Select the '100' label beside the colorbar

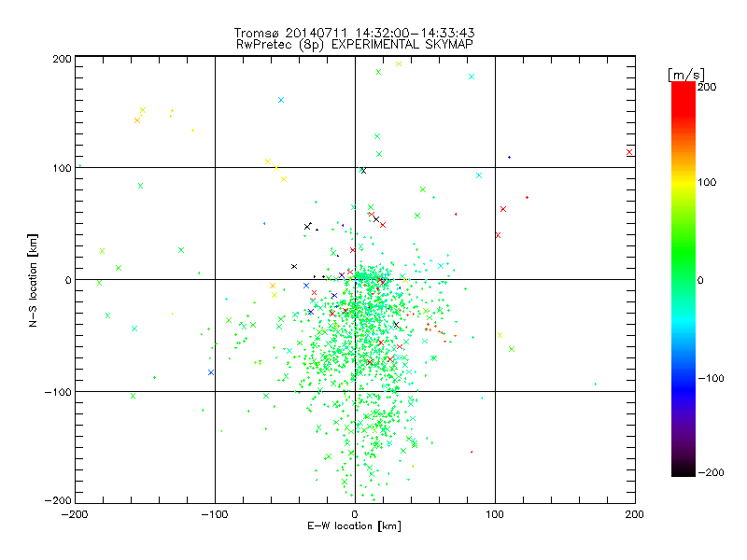point(707,182)
